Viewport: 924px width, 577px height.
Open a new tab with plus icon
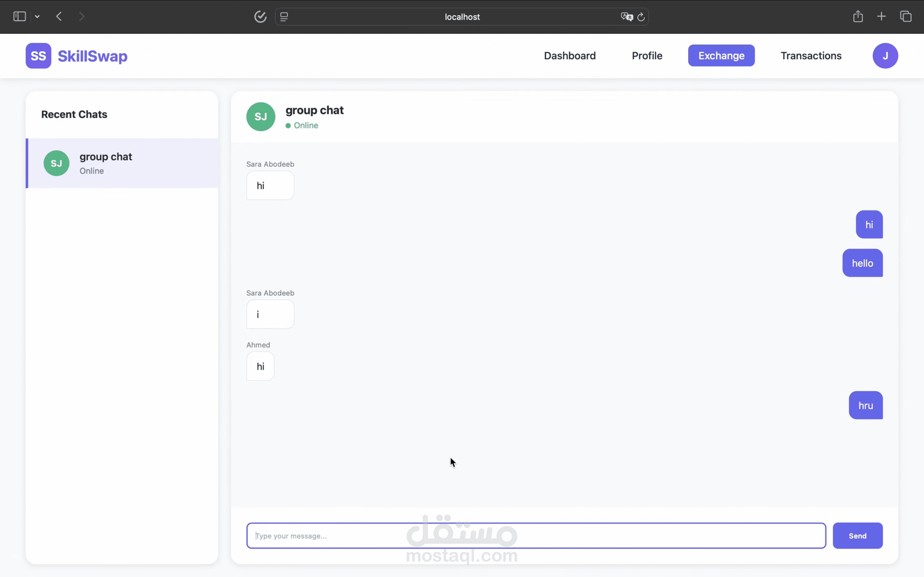(881, 16)
